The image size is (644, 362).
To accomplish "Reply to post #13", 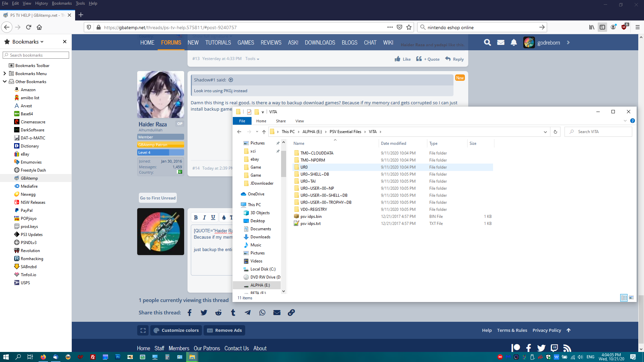I will 454,59.
